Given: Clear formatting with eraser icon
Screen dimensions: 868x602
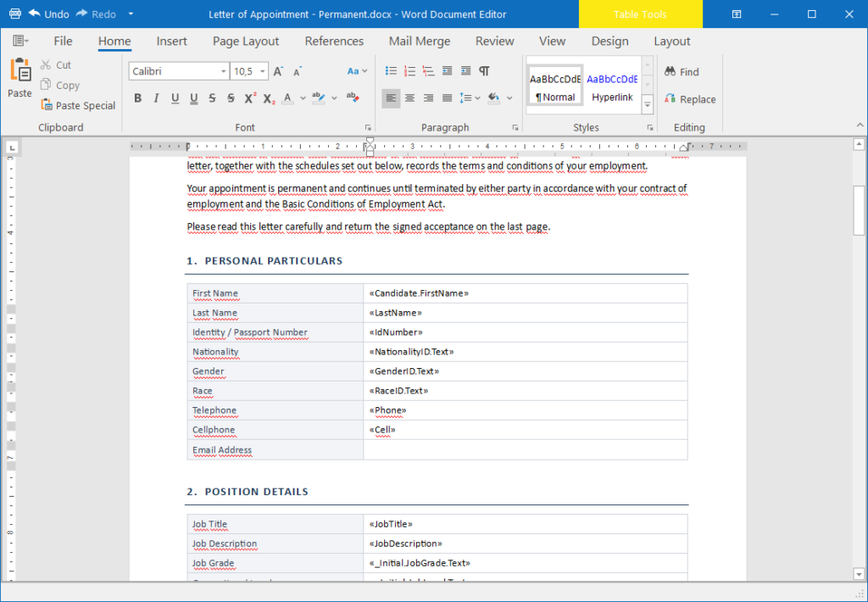Looking at the screenshot, I should 353,98.
